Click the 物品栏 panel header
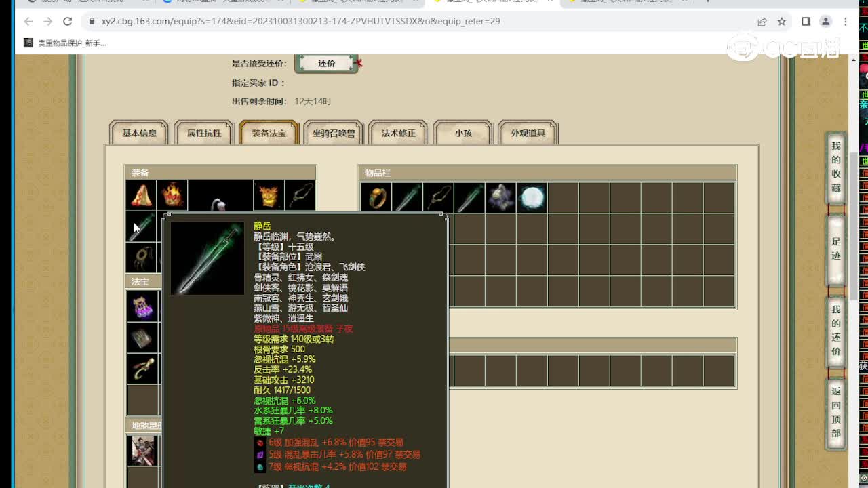Image resolution: width=868 pixels, height=488 pixels. tap(547, 173)
